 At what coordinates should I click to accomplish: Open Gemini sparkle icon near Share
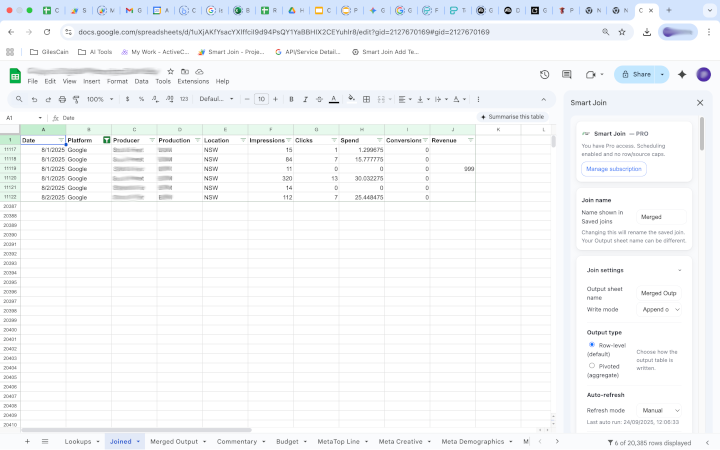coord(682,74)
